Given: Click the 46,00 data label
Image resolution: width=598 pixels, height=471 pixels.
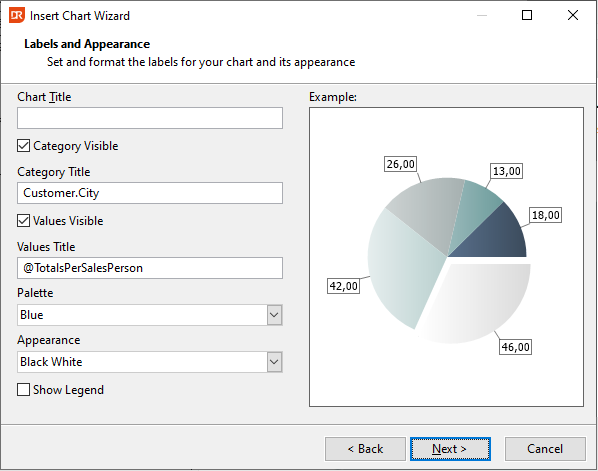Looking at the screenshot, I should coord(515,347).
